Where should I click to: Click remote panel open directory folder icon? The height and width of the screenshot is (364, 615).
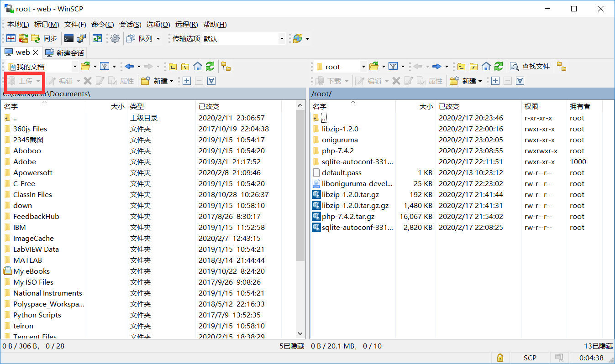[x=374, y=67]
